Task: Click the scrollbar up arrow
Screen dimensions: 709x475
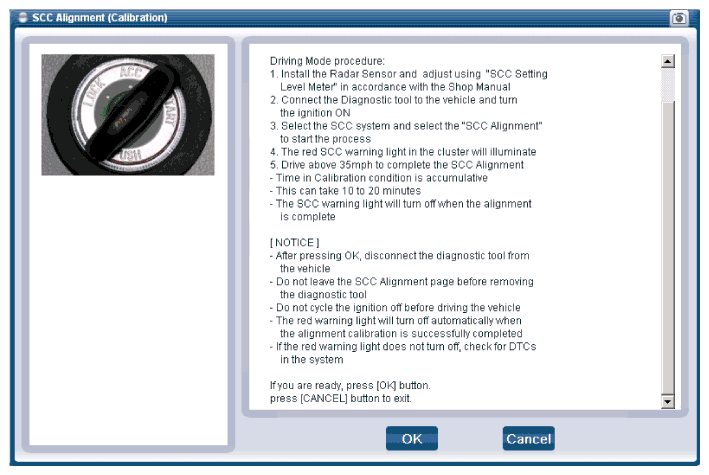Action: click(x=667, y=62)
